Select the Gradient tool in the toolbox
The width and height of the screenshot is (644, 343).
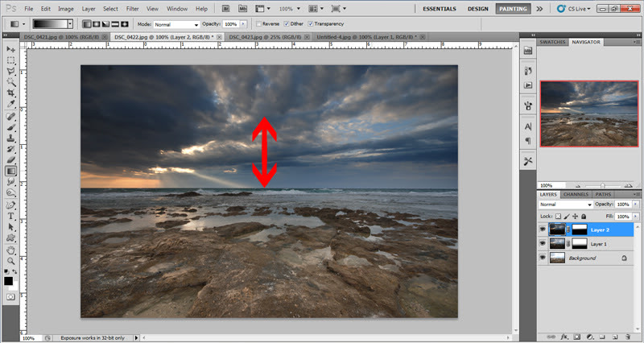(x=10, y=171)
